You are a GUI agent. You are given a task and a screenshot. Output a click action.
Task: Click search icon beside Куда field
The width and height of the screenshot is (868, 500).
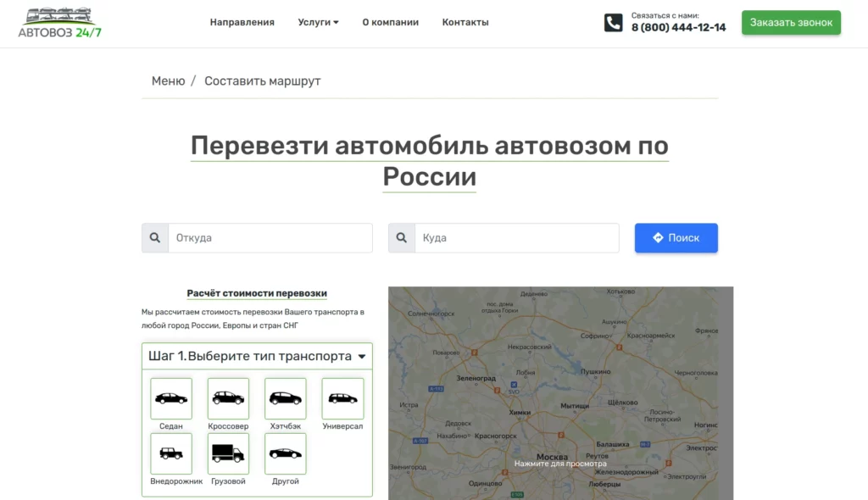coord(402,237)
